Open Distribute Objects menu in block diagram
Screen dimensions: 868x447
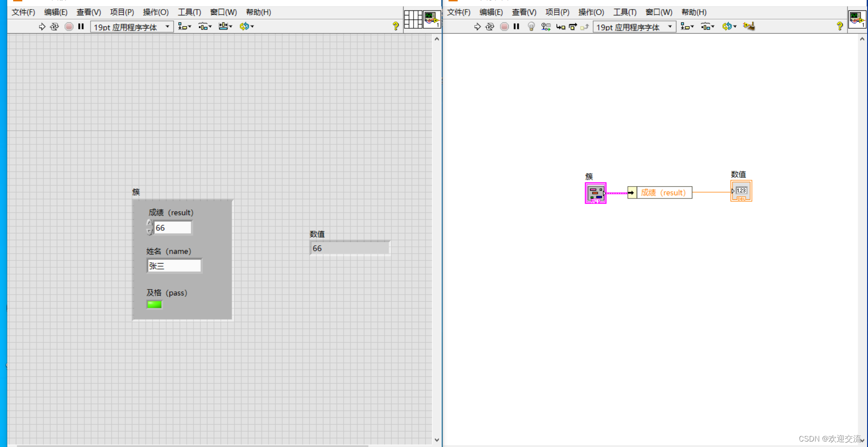pyautogui.click(x=708, y=26)
